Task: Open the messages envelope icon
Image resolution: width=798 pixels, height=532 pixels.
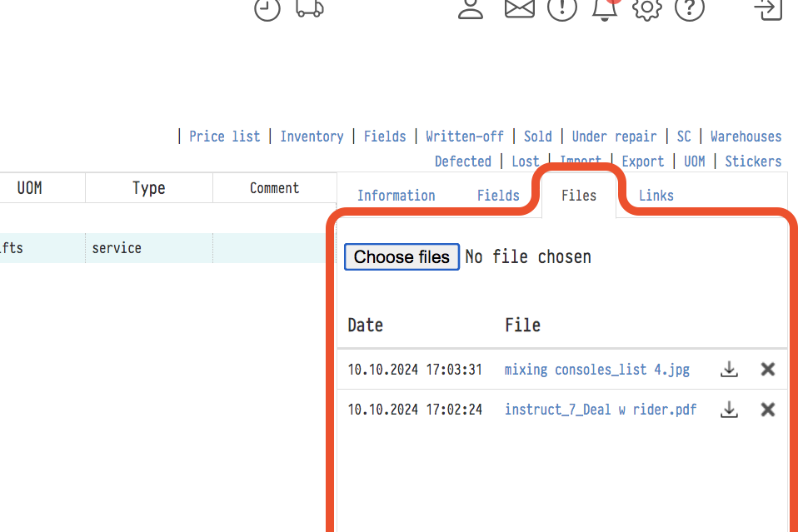Action: (x=519, y=8)
